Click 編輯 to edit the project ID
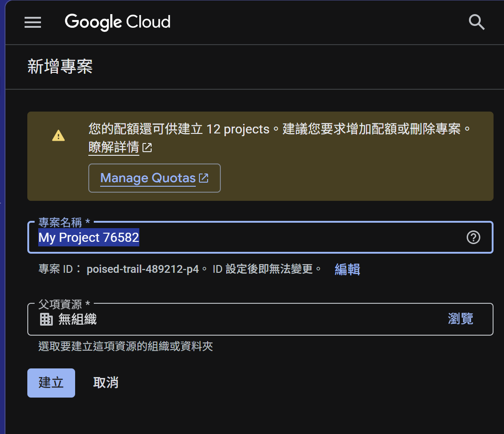Image resolution: width=504 pixels, height=434 pixels. coord(347,269)
